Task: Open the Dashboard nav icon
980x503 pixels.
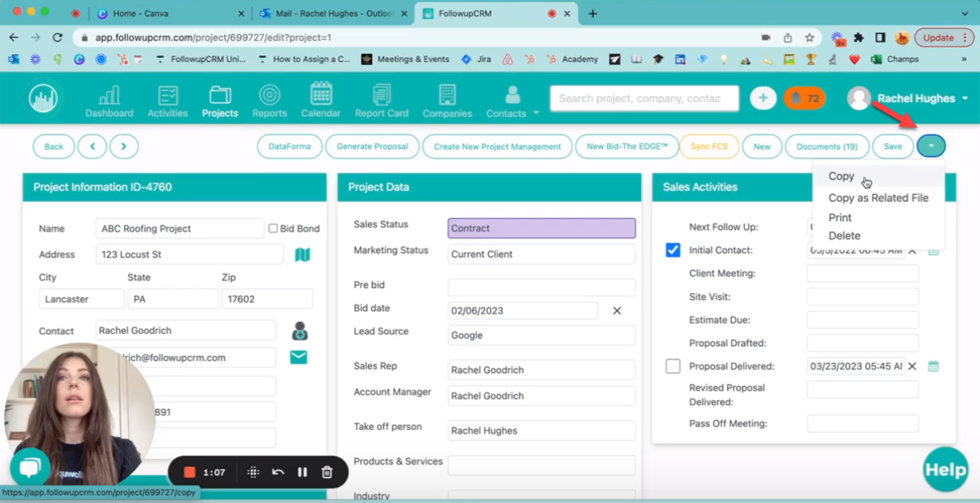Action: (109, 101)
